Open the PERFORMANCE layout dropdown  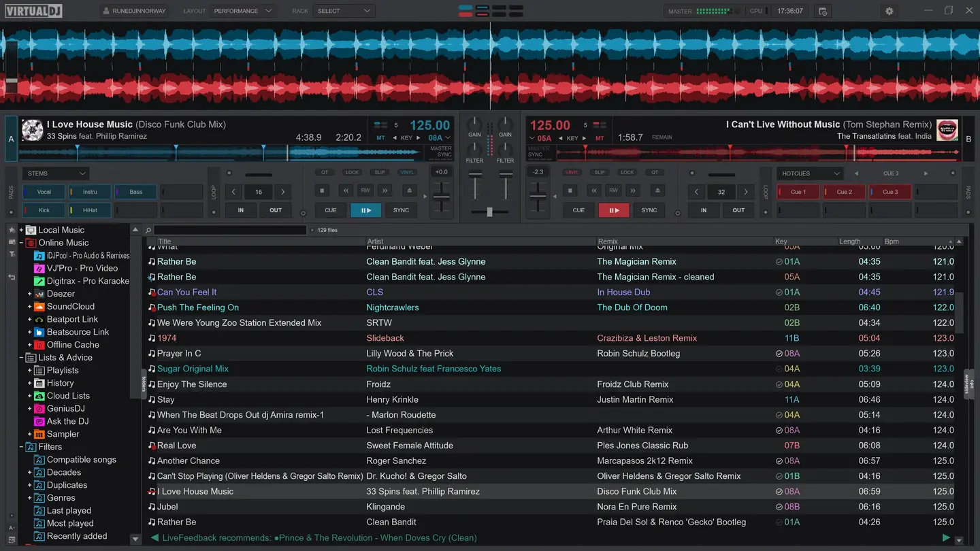243,11
